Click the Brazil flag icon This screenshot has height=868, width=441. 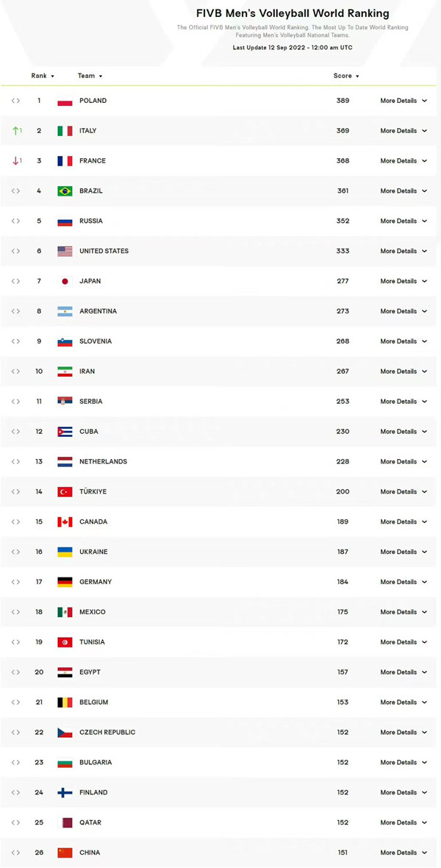(x=65, y=191)
